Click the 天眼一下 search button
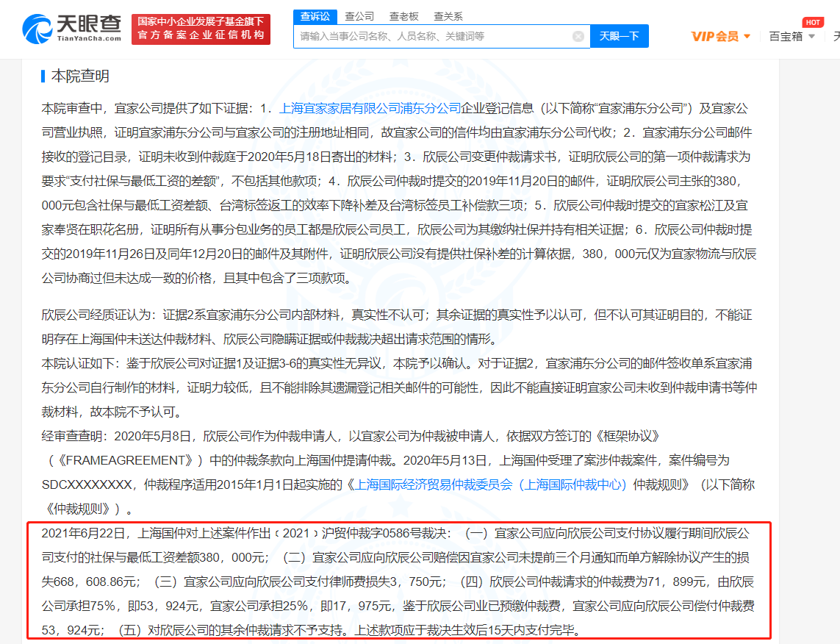The image size is (840, 644). (x=620, y=36)
